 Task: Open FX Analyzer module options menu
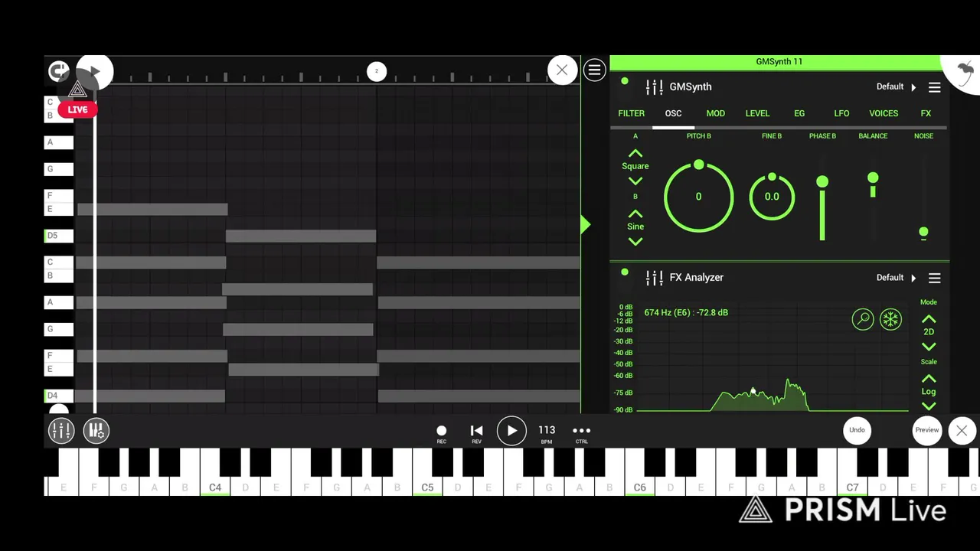tap(935, 278)
